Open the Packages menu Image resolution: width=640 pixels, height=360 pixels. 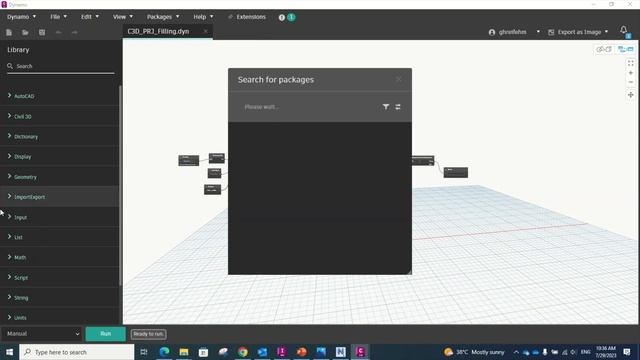[x=163, y=17]
